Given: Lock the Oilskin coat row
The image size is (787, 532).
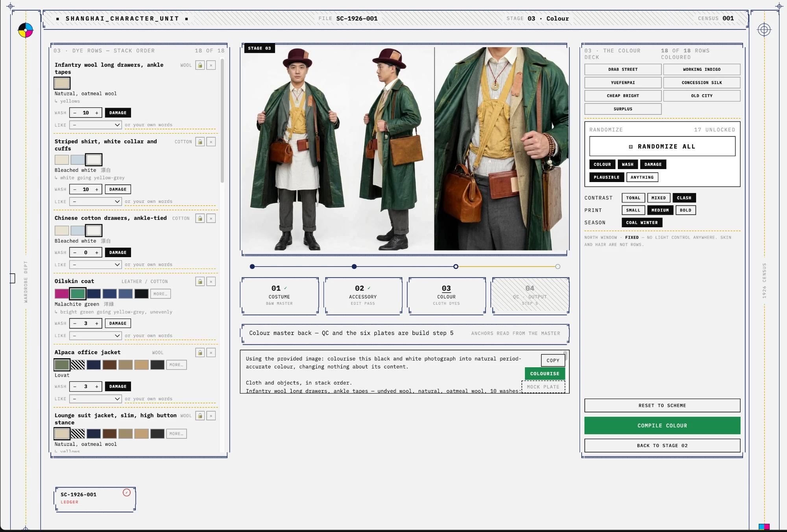Looking at the screenshot, I should tap(200, 282).
